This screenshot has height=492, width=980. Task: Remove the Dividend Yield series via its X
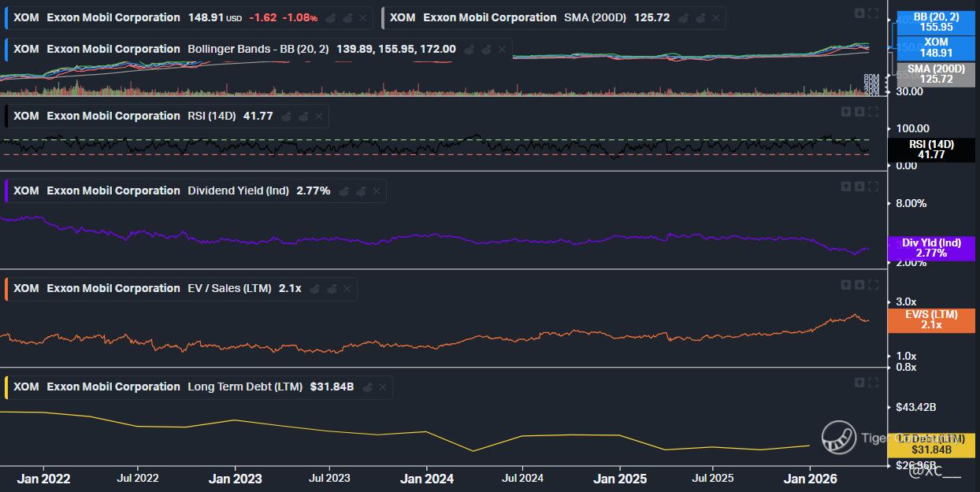[x=377, y=191]
